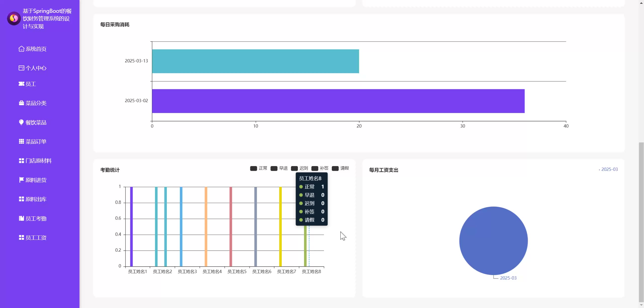Click the purple system logo
This screenshot has height=308, width=644.
click(14, 18)
